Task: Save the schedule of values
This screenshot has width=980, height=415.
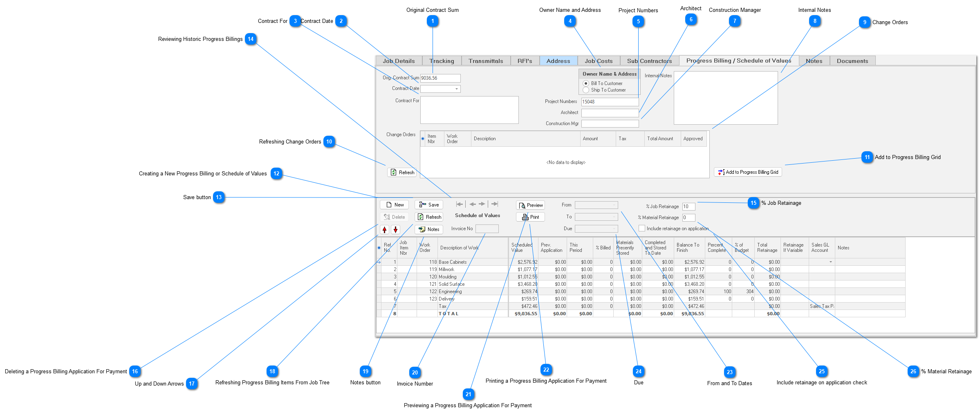Action: coord(428,204)
